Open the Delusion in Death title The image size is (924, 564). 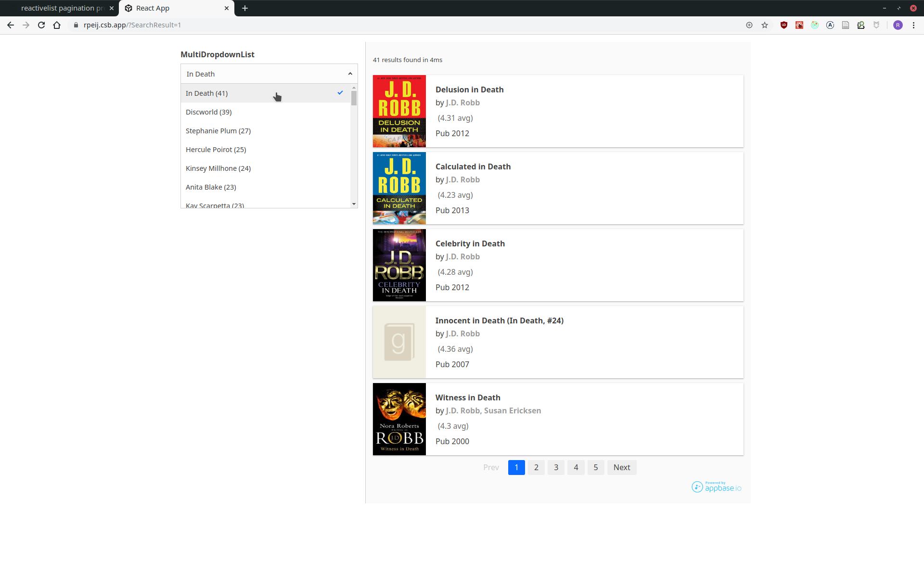coord(470,90)
